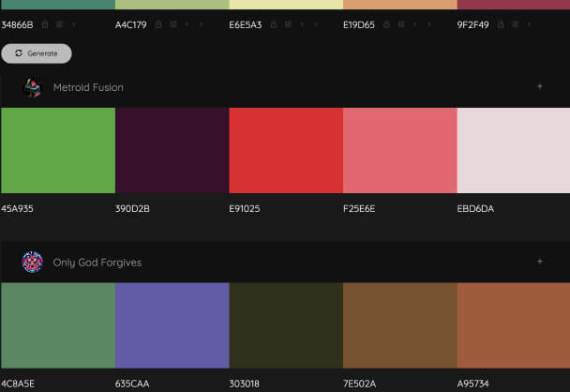The width and height of the screenshot is (570, 392).
Task: Click the Generate button
Action: click(37, 53)
